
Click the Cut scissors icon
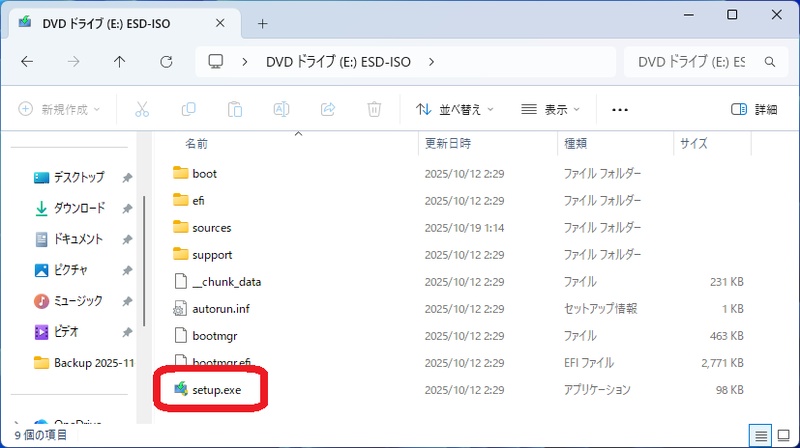click(142, 109)
